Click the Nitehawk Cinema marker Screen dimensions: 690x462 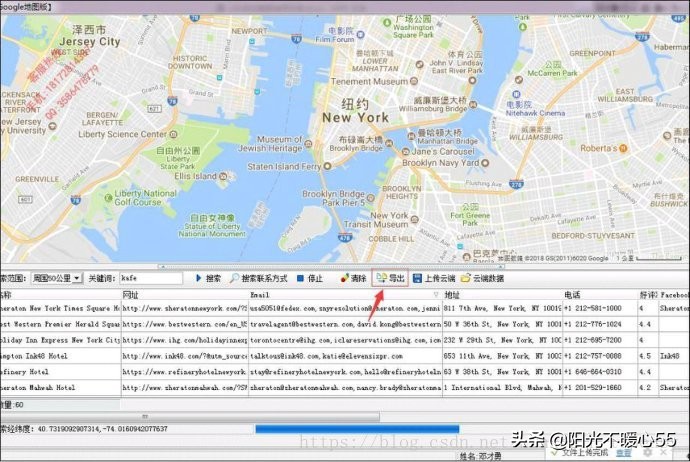pos(516,94)
